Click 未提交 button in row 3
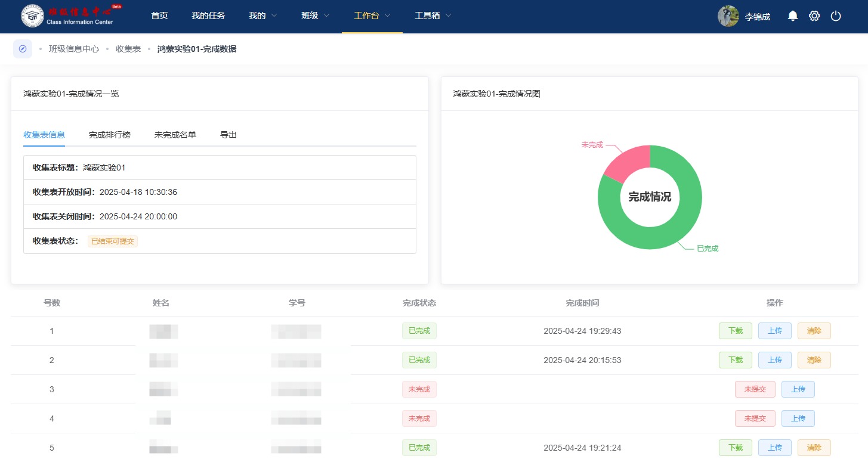This screenshot has width=868, height=459. pyautogui.click(x=755, y=389)
